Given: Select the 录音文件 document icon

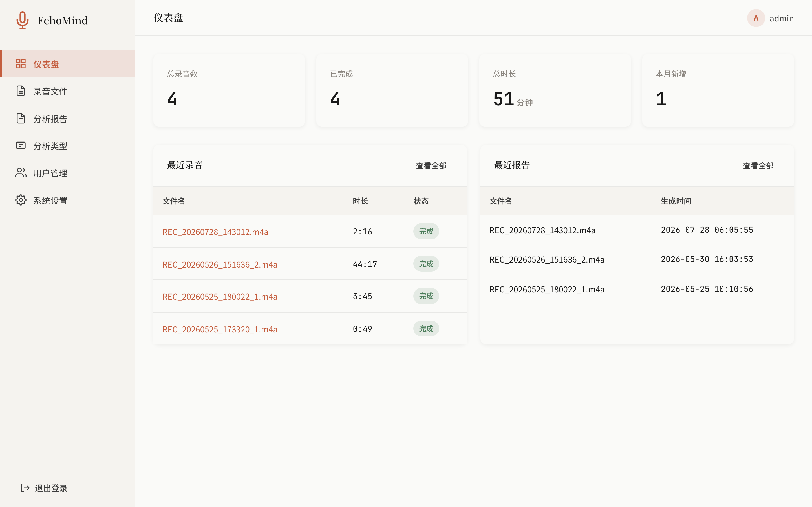Looking at the screenshot, I should pyautogui.click(x=21, y=91).
